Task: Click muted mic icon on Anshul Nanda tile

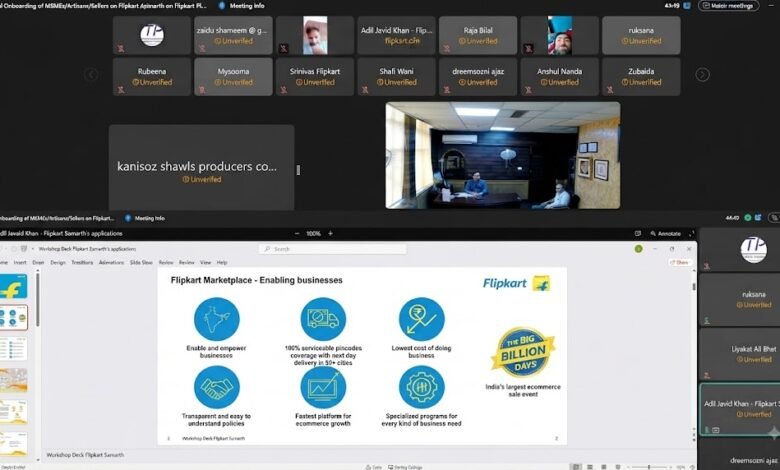Action: click(x=528, y=90)
